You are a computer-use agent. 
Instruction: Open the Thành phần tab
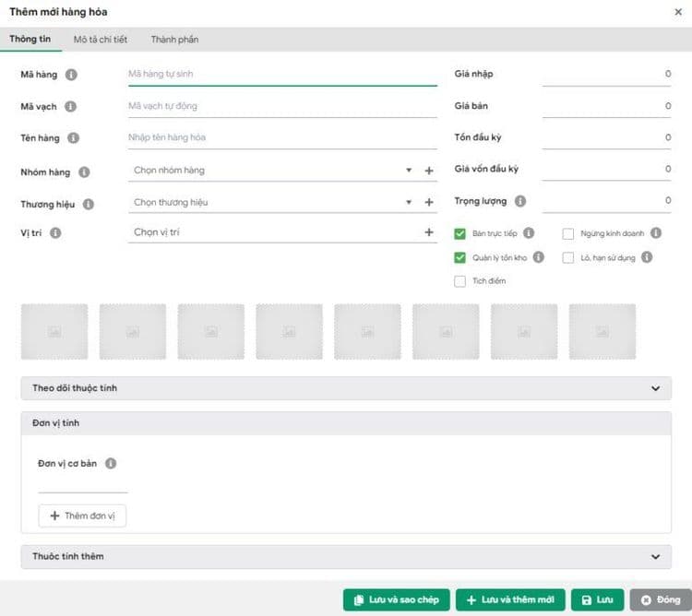pyautogui.click(x=174, y=40)
